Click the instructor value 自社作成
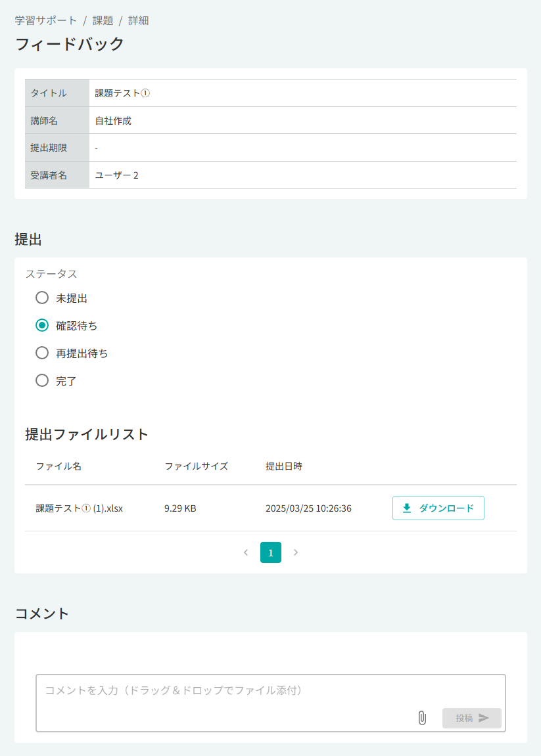Image resolution: width=541 pixels, height=756 pixels. coord(113,121)
